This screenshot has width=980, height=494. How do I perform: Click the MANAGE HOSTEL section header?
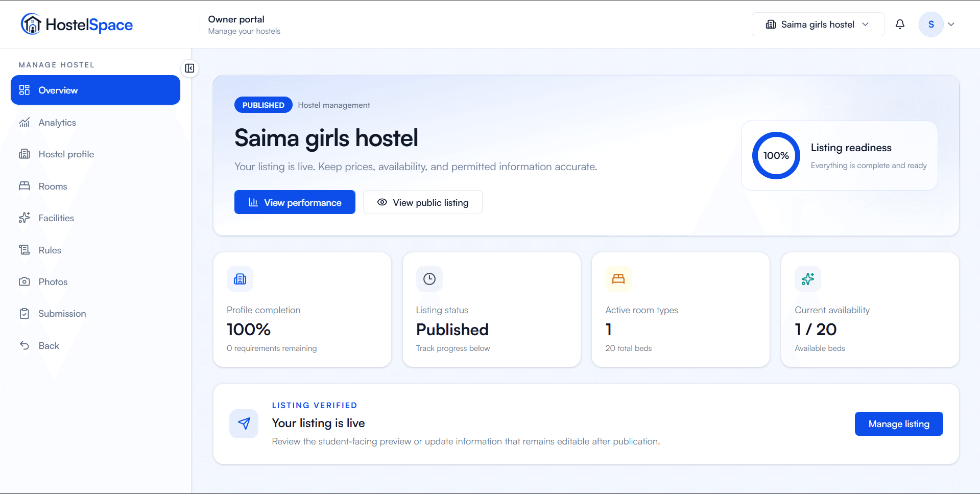[x=57, y=65]
